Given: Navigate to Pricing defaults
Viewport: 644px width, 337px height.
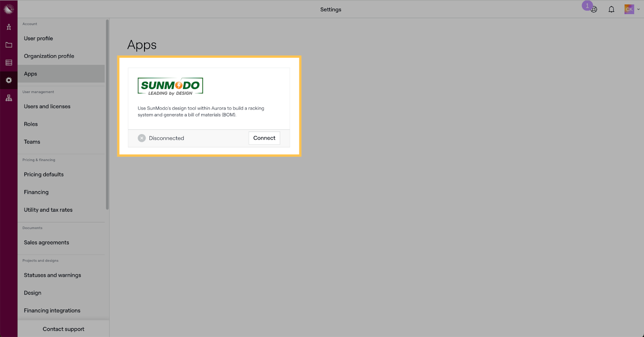Looking at the screenshot, I should point(44,174).
